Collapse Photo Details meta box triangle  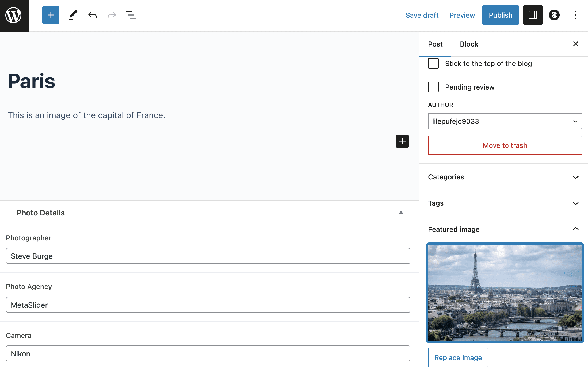click(x=401, y=213)
